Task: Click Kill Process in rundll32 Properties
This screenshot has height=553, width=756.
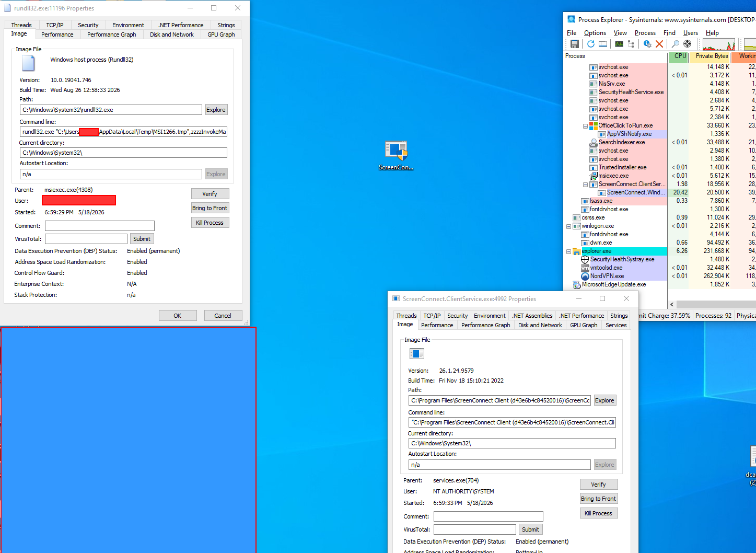Action: coord(210,223)
